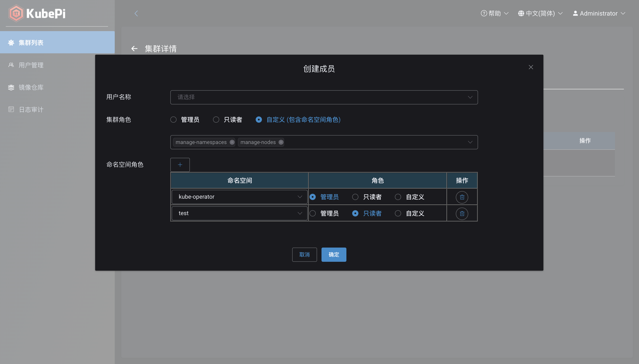The height and width of the screenshot is (364, 639).
Task: Select 镜像仓库 in the sidebar
Action: coord(31,87)
